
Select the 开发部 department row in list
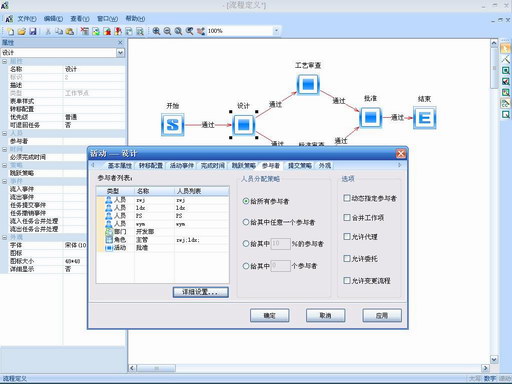(163, 231)
